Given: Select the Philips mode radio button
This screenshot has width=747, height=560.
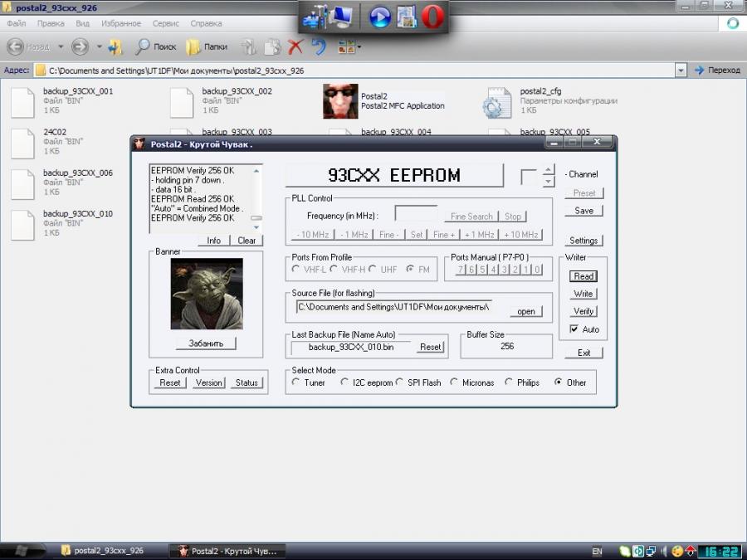Looking at the screenshot, I should [509, 382].
